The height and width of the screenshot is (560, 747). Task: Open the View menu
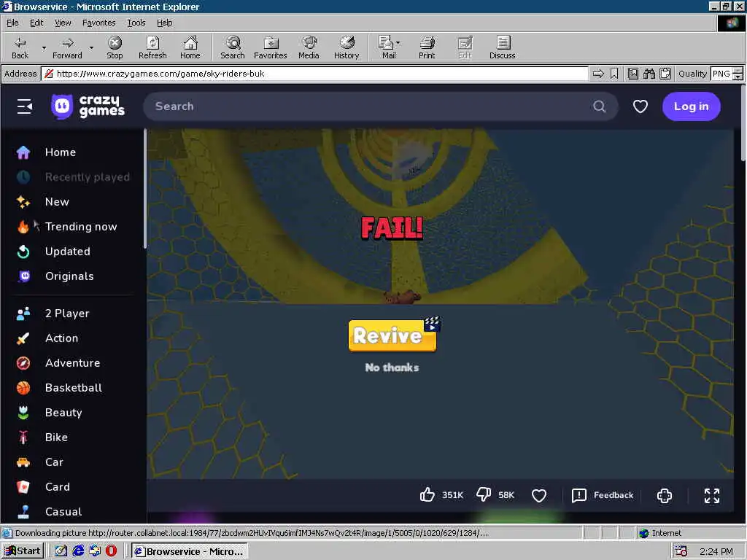[x=63, y=23]
